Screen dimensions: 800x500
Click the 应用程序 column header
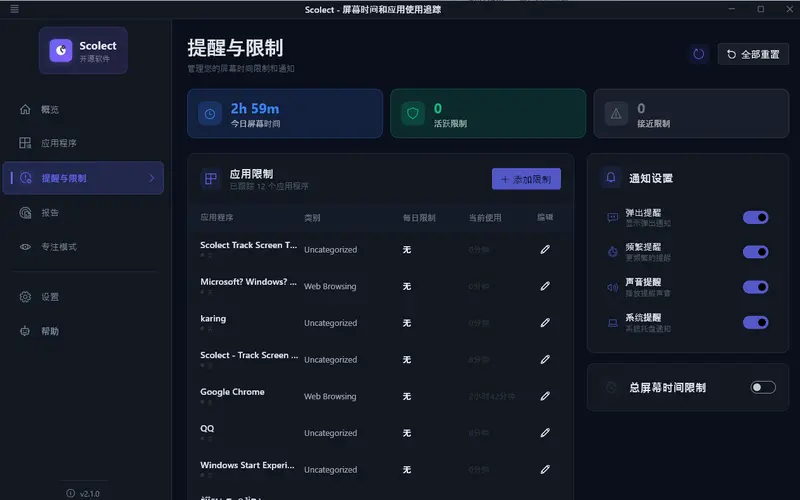216,217
